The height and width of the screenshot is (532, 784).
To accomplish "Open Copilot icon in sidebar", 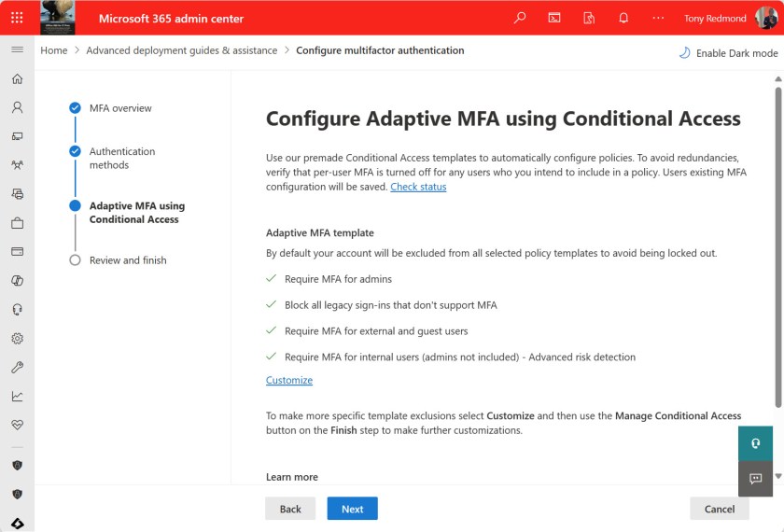I will coord(17,281).
